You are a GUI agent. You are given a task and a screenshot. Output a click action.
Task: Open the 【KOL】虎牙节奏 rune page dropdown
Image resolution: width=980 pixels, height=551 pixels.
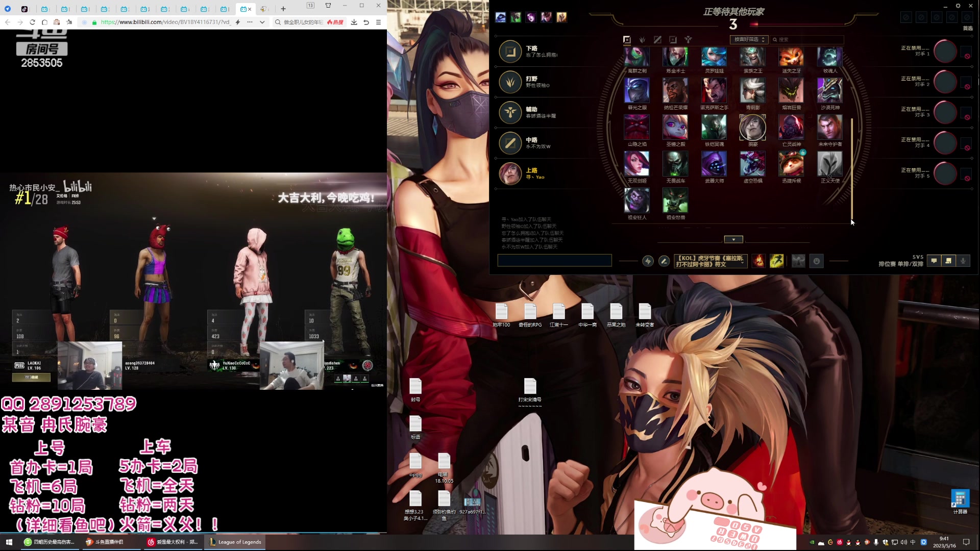710,261
